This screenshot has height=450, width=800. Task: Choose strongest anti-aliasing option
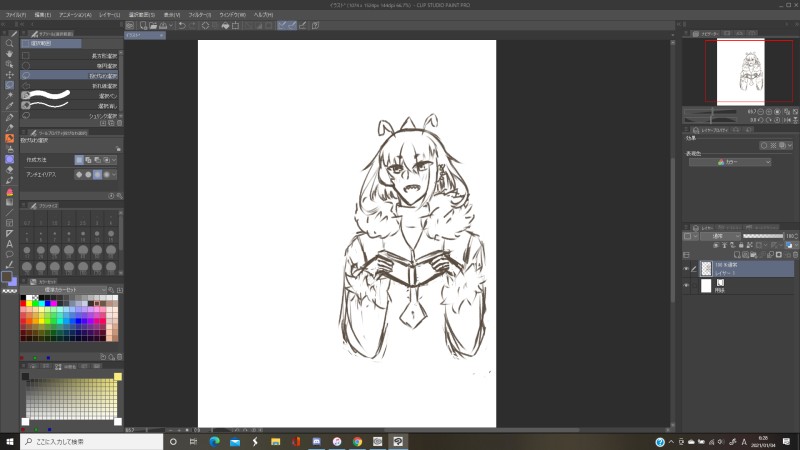pyautogui.click(x=107, y=174)
